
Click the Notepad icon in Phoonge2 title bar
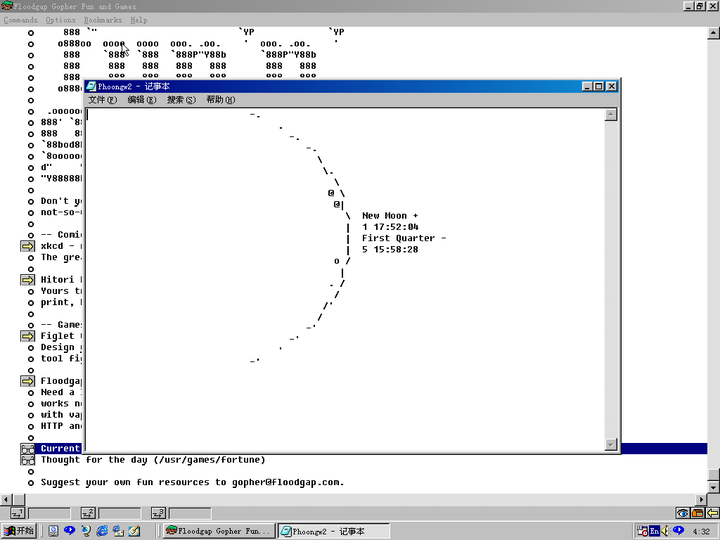(91, 87)
